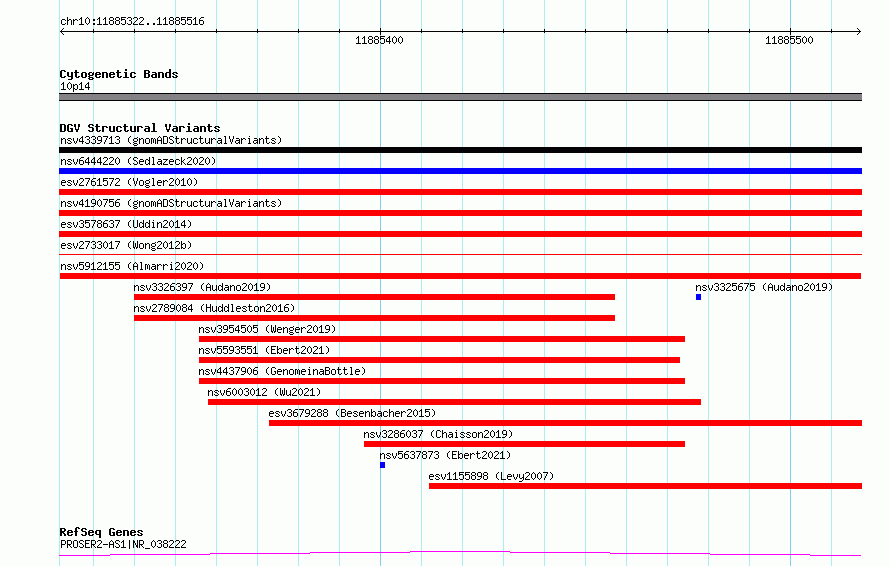Open nsv5637873 (Ebert2021) label

(x=445, y=455)
